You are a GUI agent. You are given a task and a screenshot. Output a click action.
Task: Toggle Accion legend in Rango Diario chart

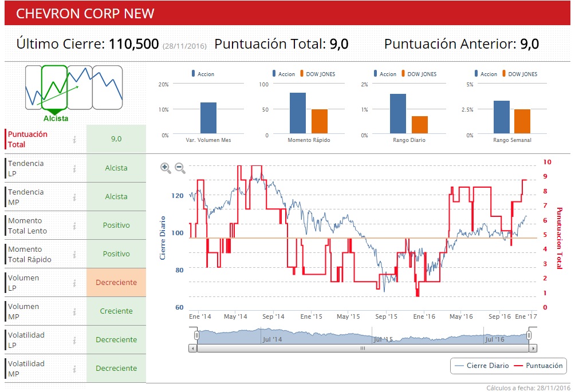click(x=385, y=74)
